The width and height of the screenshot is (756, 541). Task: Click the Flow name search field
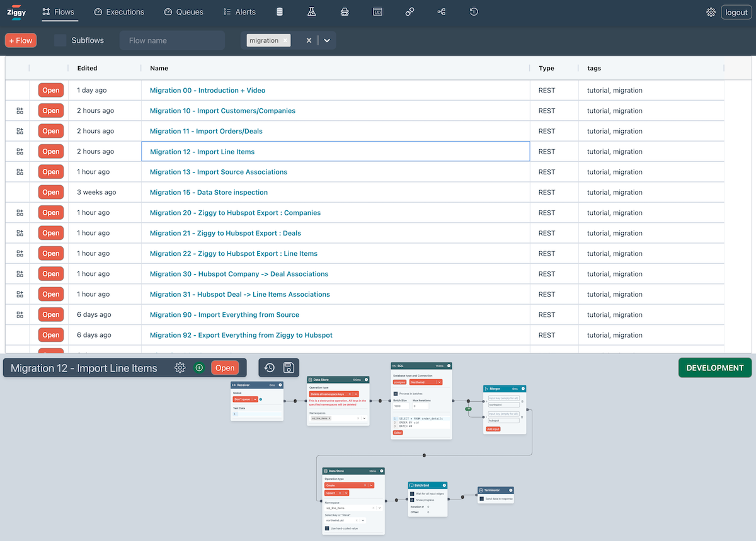171,40
